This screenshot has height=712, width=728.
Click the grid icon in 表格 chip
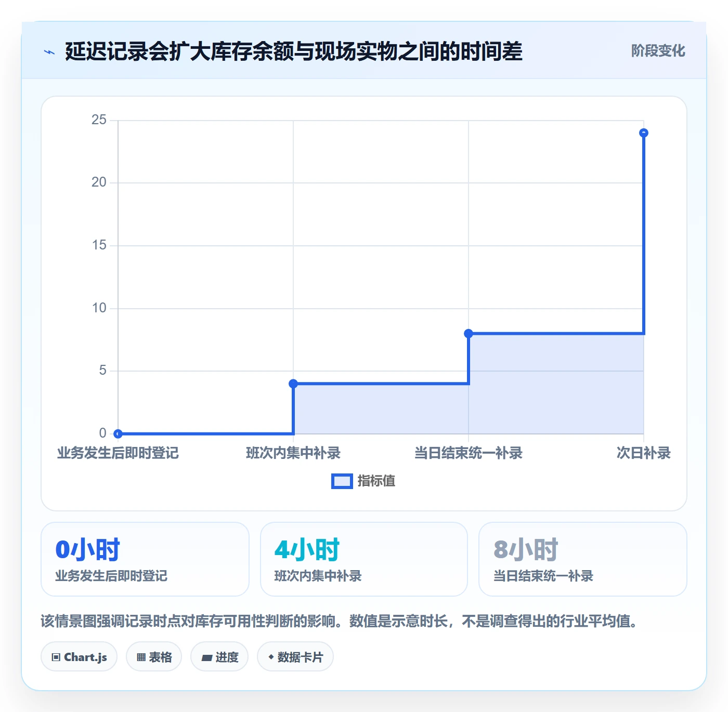141,657
